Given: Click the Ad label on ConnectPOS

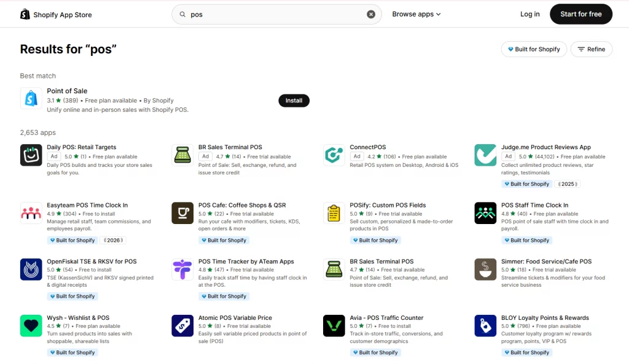Looking at the screenshot, I should tap(357, 157).
